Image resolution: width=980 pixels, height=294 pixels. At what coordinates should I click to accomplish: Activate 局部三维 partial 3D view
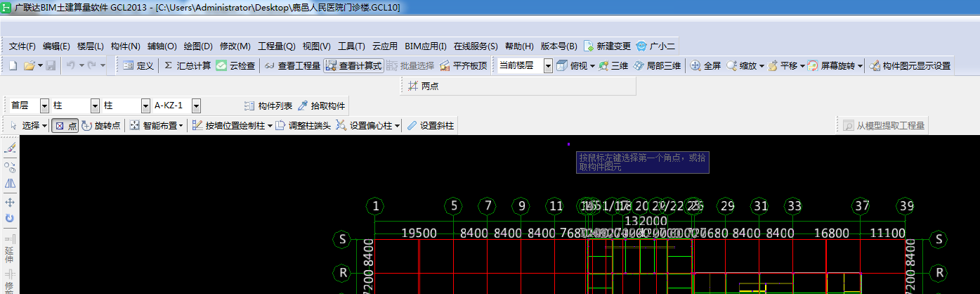657,65
